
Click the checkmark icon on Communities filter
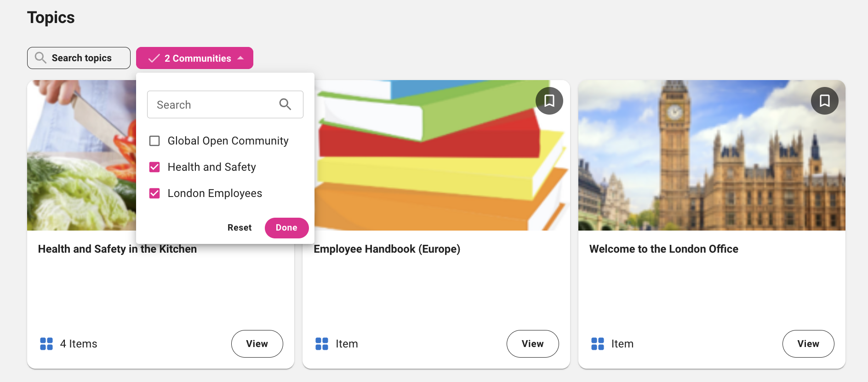coord(154,58)
